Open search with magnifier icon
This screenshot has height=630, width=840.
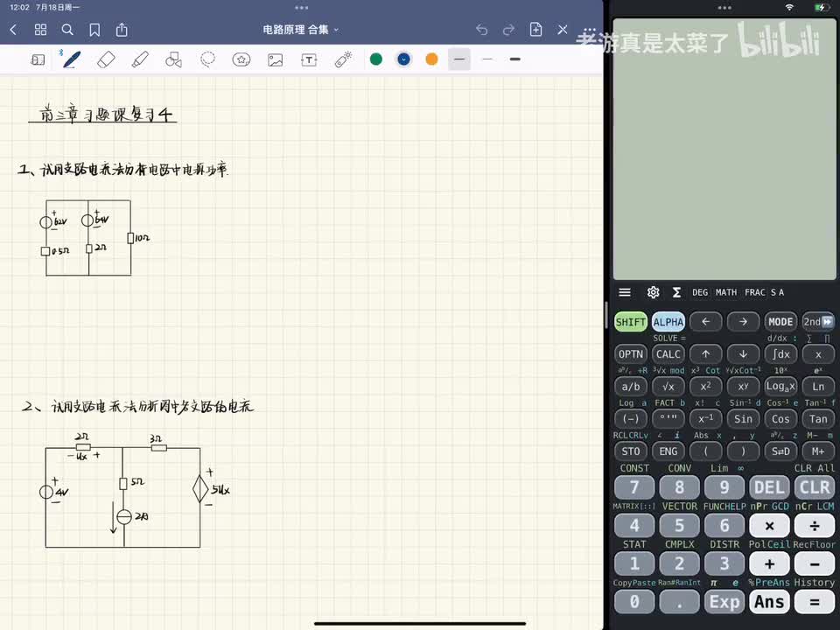click(67, 30)
